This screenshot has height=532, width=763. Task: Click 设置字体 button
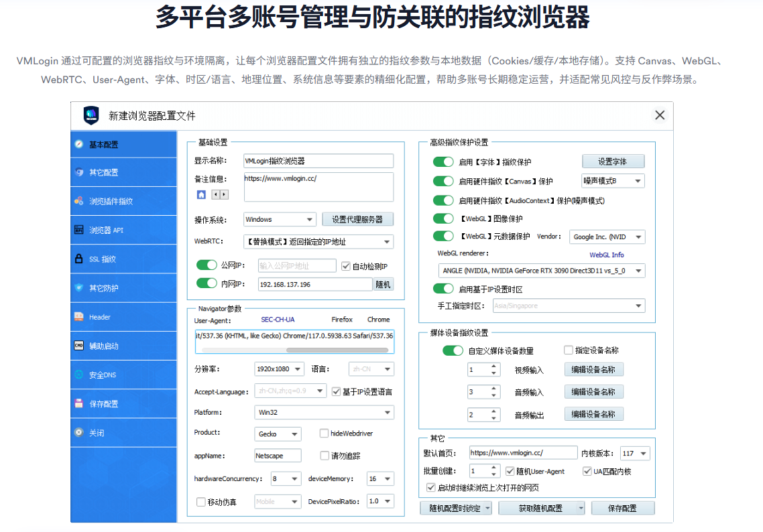click(613, 161)
